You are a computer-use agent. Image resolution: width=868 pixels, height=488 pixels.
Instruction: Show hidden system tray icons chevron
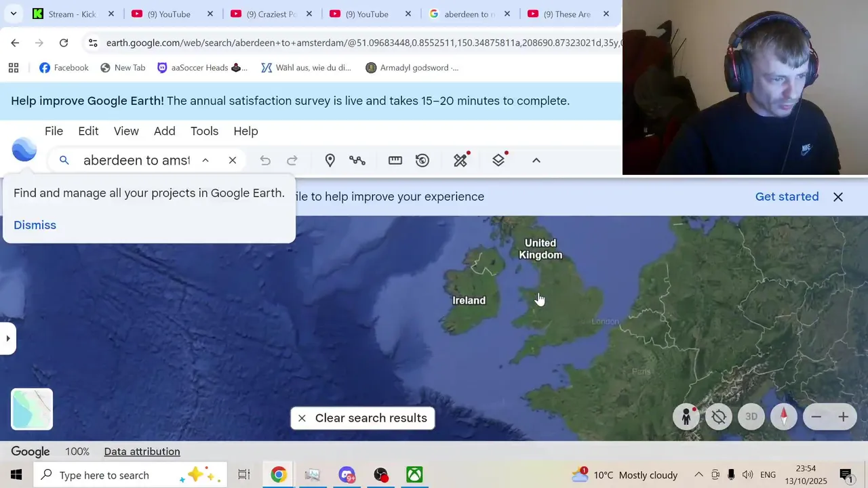698,474
